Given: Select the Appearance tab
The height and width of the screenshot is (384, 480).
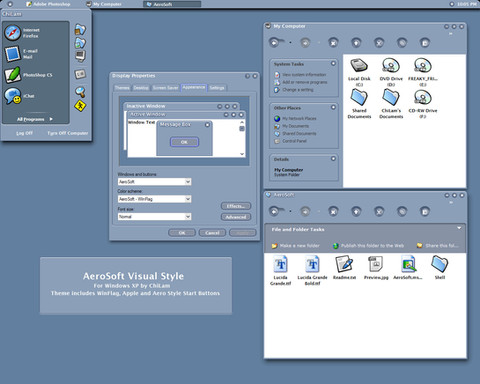Looking at the screenshot, I should tap(194, 87).
